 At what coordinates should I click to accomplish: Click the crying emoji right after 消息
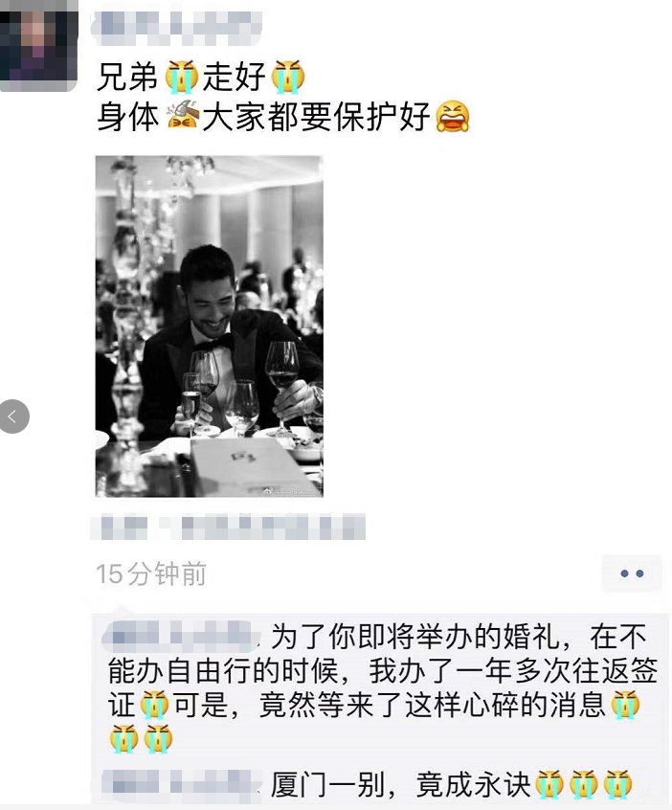pyautogui.click(x=625, y=705)
